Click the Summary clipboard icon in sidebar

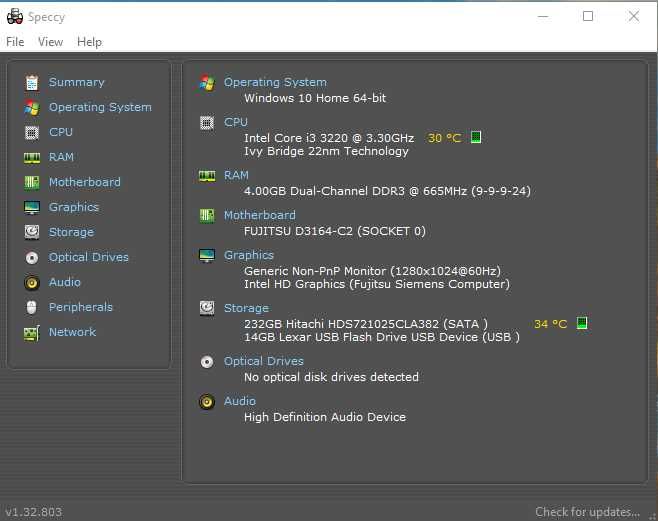coord(32,83)
